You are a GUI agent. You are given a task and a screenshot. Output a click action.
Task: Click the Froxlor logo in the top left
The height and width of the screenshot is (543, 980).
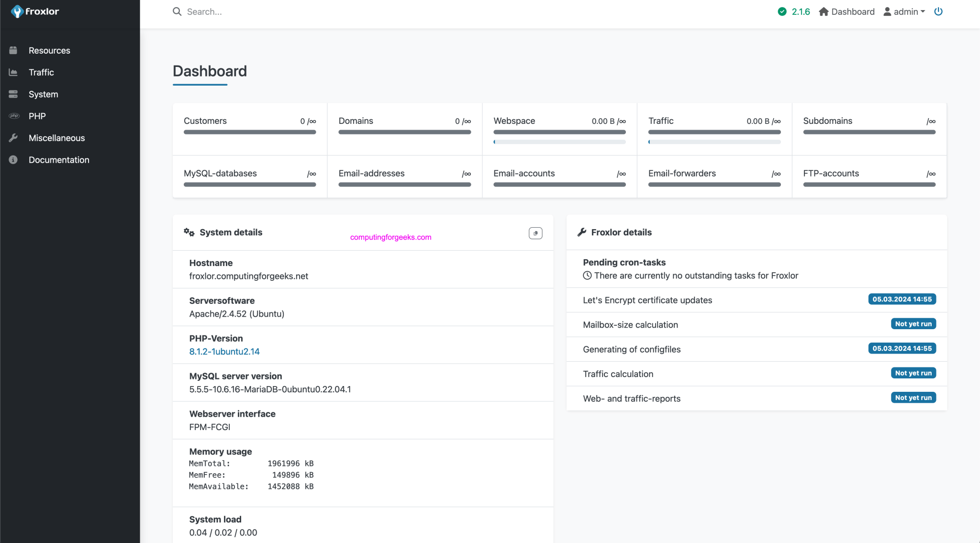pyautogui.click(x=35, y=11)
